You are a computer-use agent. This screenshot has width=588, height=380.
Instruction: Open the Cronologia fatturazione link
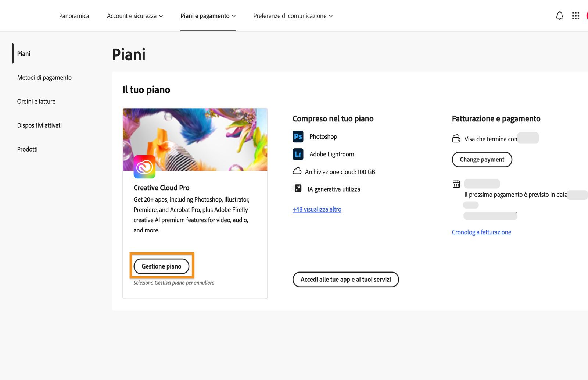481,232
